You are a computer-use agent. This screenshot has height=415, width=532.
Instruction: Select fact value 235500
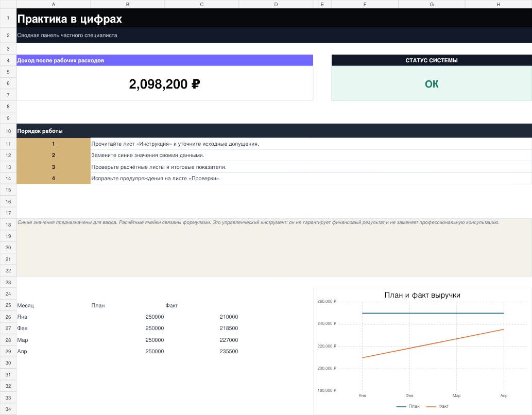[201, 352]
